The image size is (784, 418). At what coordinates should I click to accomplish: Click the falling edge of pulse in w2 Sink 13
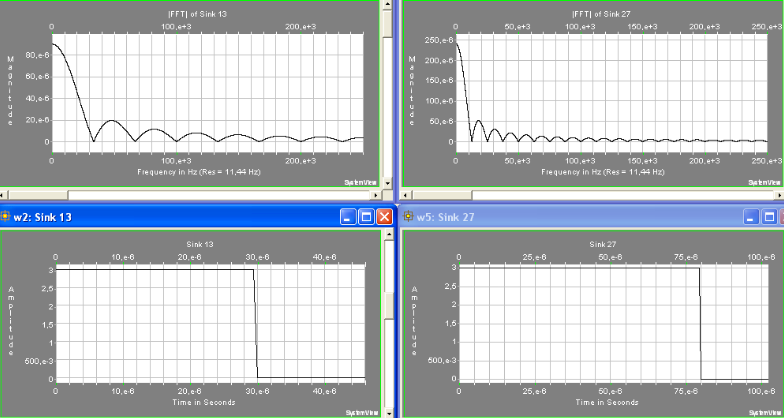pyautogui.click(x=256, y=324)
